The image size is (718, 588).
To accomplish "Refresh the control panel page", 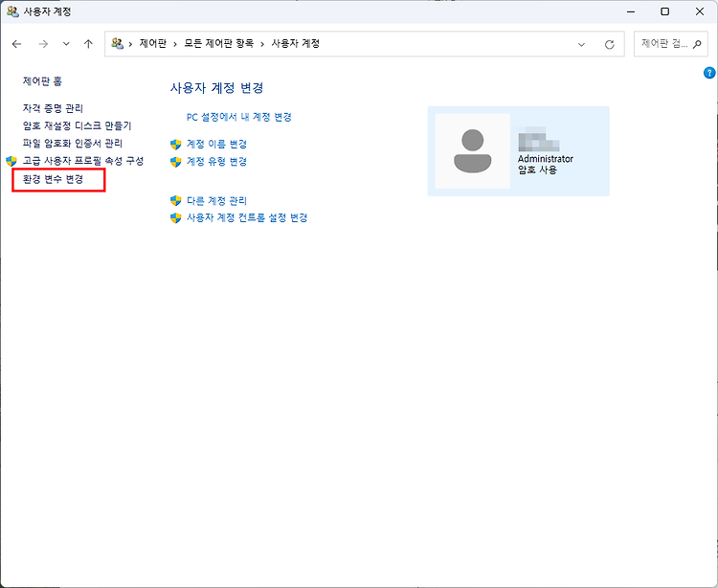I will point(609,44).
